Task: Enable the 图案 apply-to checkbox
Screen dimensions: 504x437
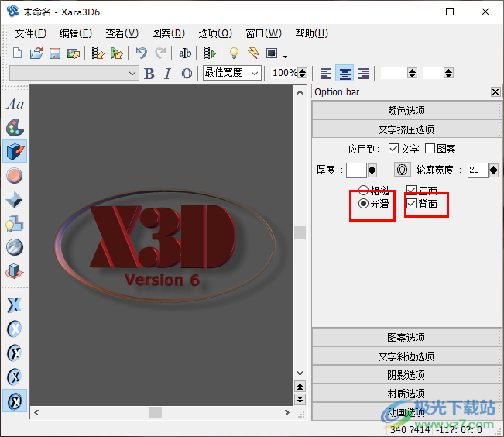Action: click(x=430, y=149)
